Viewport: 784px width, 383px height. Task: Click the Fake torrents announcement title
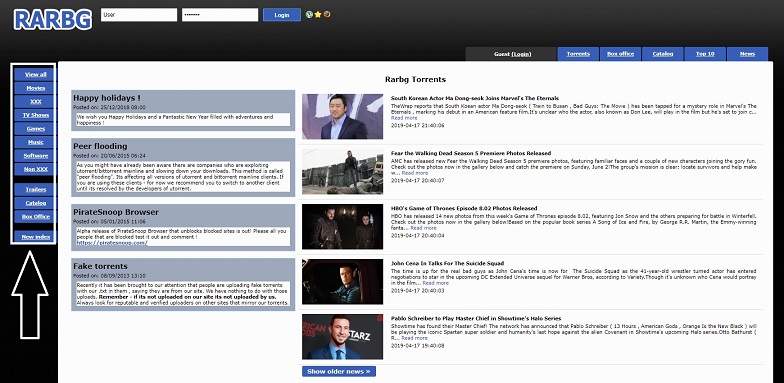pyautogui.click(x=100, y=266)
